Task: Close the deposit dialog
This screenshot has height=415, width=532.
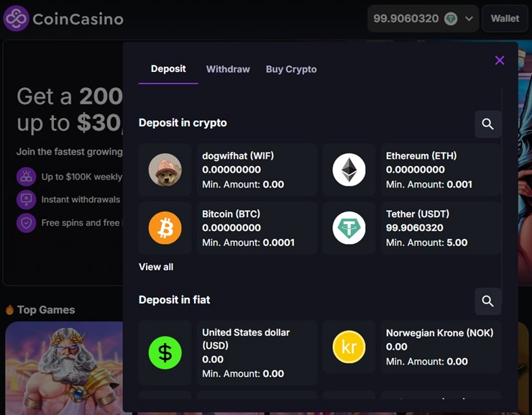Action: click(500, 60)
